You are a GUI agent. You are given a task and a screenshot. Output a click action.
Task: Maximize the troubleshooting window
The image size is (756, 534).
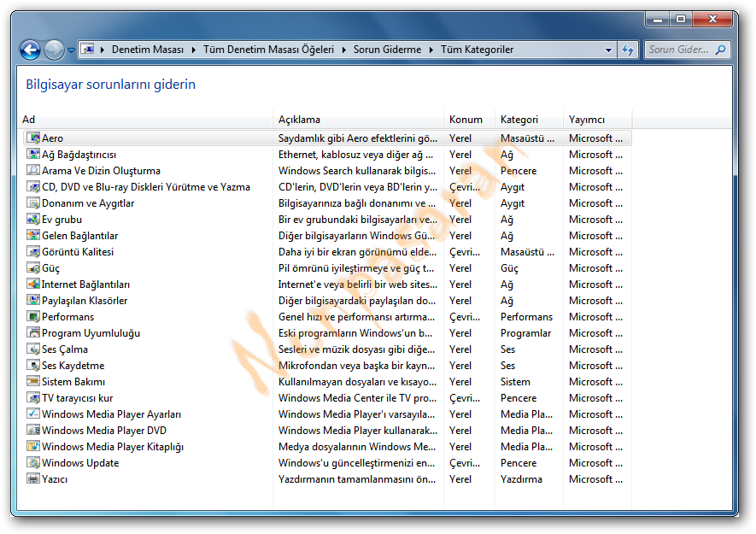680,20
